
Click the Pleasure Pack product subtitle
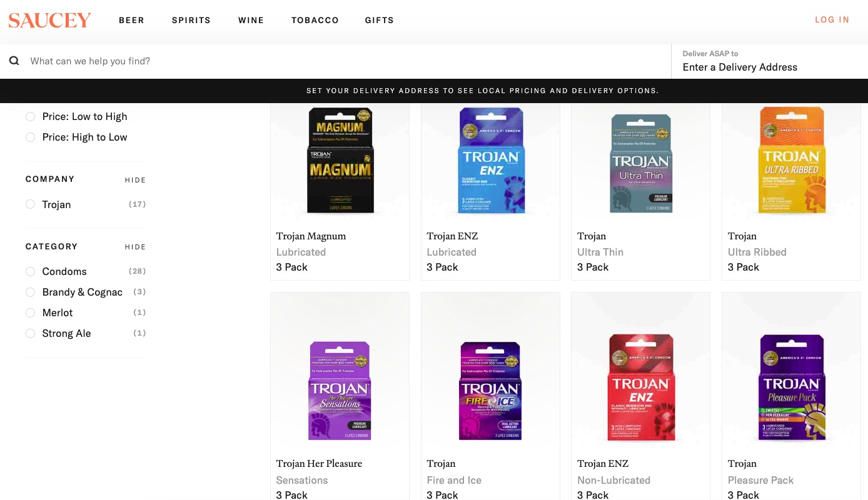pyautogui.click(x=760, y=480)
